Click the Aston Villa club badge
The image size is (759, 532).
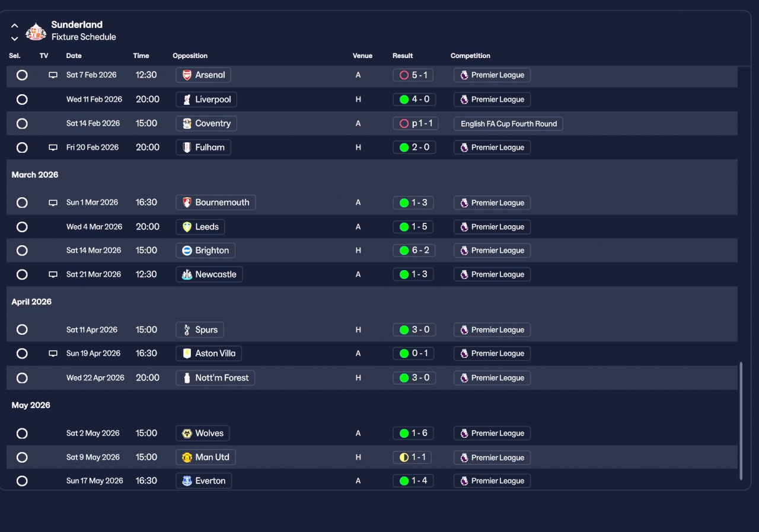187,354
